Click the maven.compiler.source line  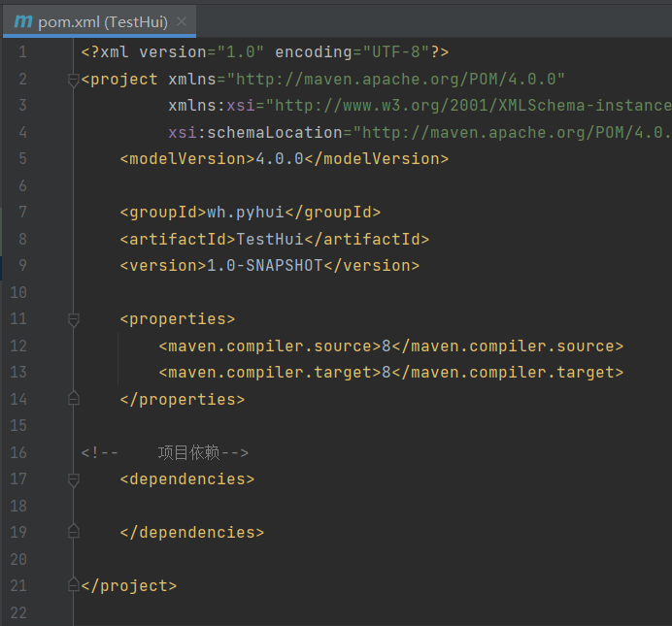pos(390,346)
